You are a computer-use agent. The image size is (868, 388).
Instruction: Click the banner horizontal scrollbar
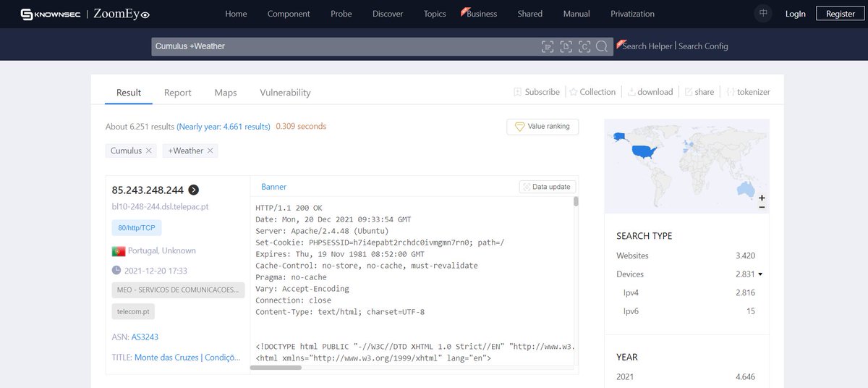(276, 368)
